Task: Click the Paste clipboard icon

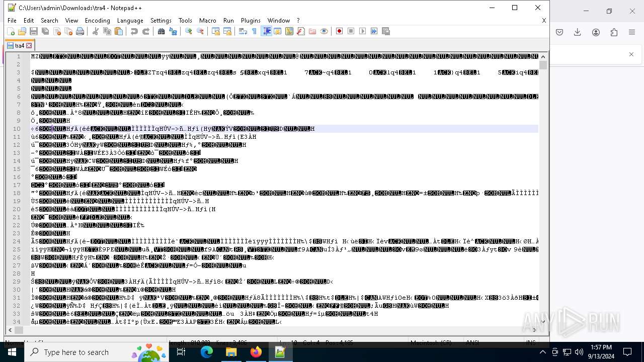Action: (119, 31)
